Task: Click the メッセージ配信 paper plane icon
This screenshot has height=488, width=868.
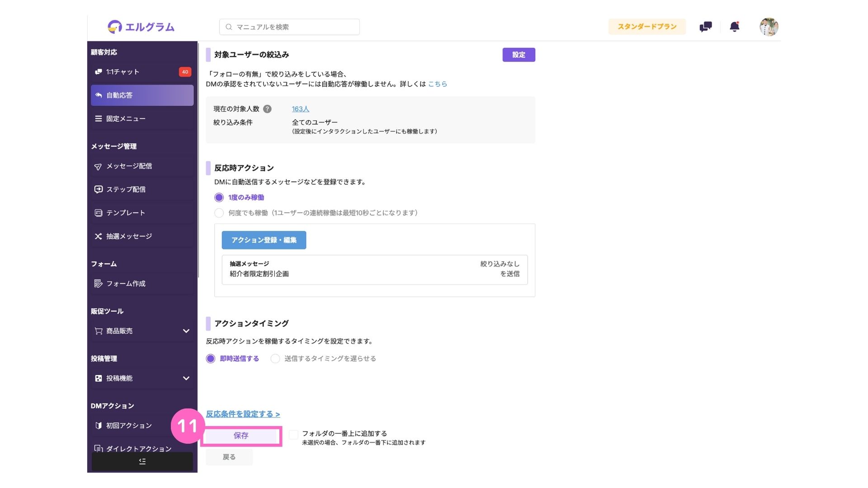Action: pyautogui.click(x=98, y=167)
